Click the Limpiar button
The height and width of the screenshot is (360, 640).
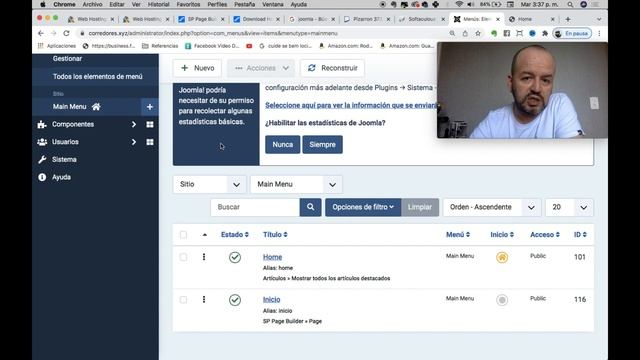click(x=420, y=207)
